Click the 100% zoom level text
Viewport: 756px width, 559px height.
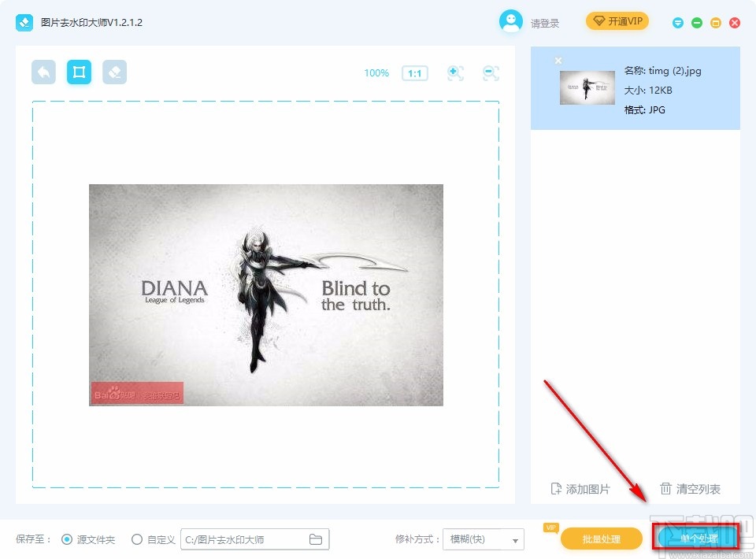(376, 73)
